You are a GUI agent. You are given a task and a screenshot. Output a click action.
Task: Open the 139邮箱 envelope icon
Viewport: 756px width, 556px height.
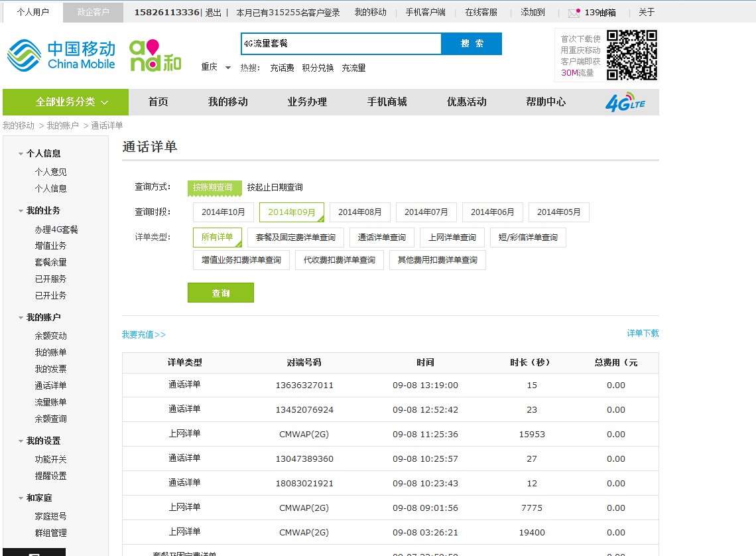click(574, 13)
